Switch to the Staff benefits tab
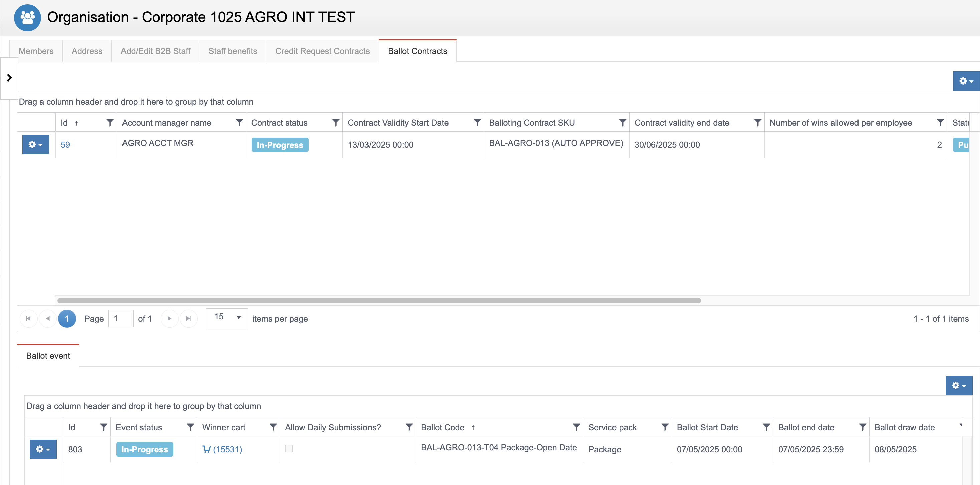 (x=232, y=51)
